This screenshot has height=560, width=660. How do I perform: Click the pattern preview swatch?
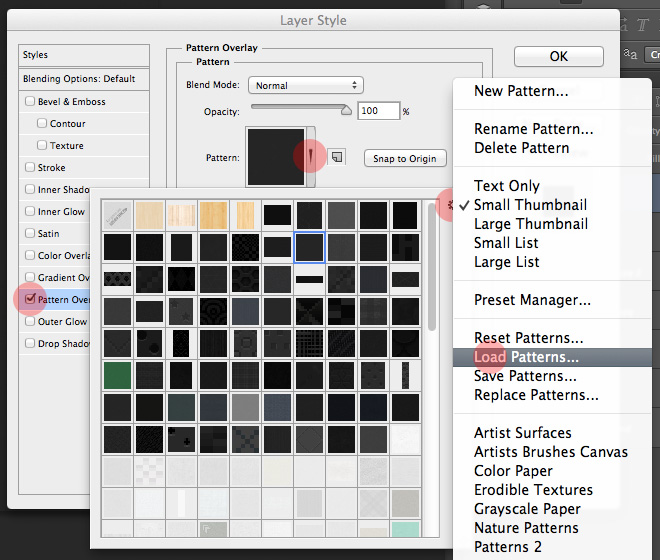click(276, 157)
